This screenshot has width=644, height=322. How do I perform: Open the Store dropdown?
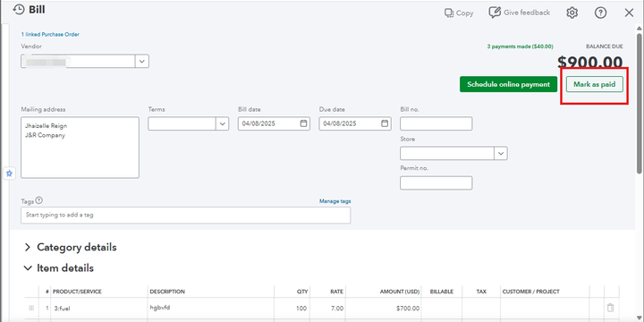pos(501,153)
